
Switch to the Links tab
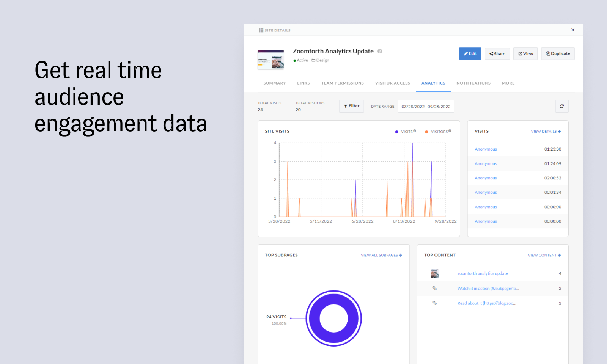[x=303, y=83]
